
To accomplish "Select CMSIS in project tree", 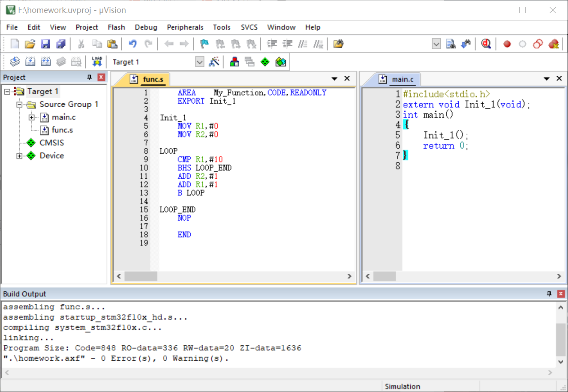I will pos(51,143).
